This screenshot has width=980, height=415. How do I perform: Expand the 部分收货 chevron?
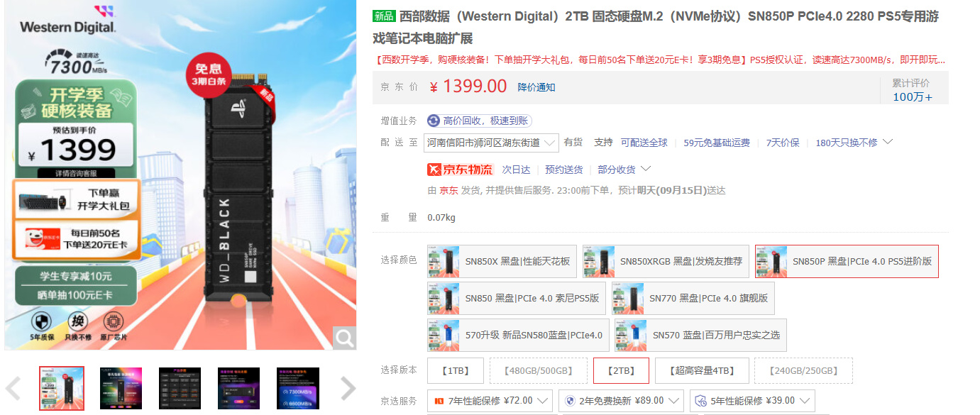(x=645, y=169)
